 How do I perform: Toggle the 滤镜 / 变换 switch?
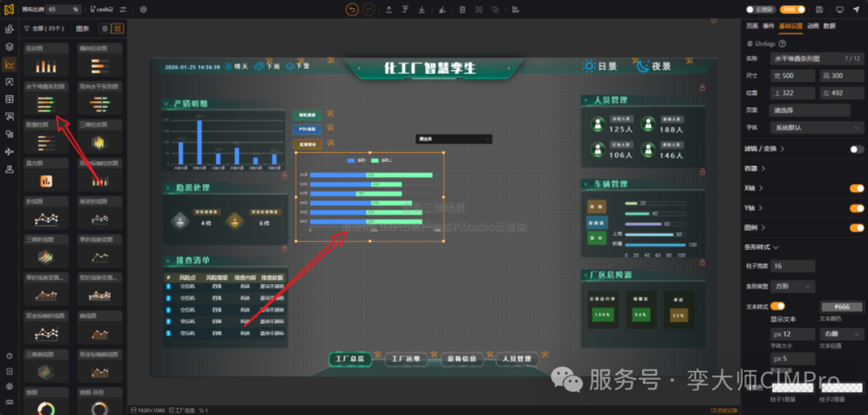pyautogui.click(x=857, y=149)
